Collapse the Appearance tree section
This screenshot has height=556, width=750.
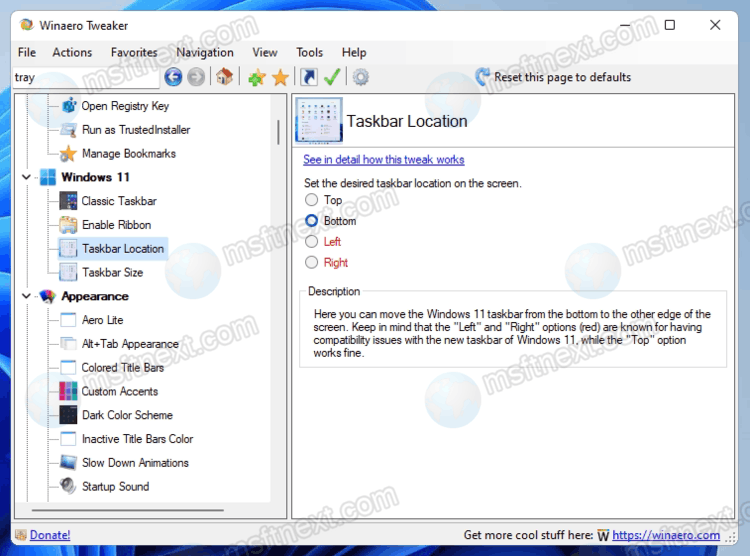[x=26, y=296]
